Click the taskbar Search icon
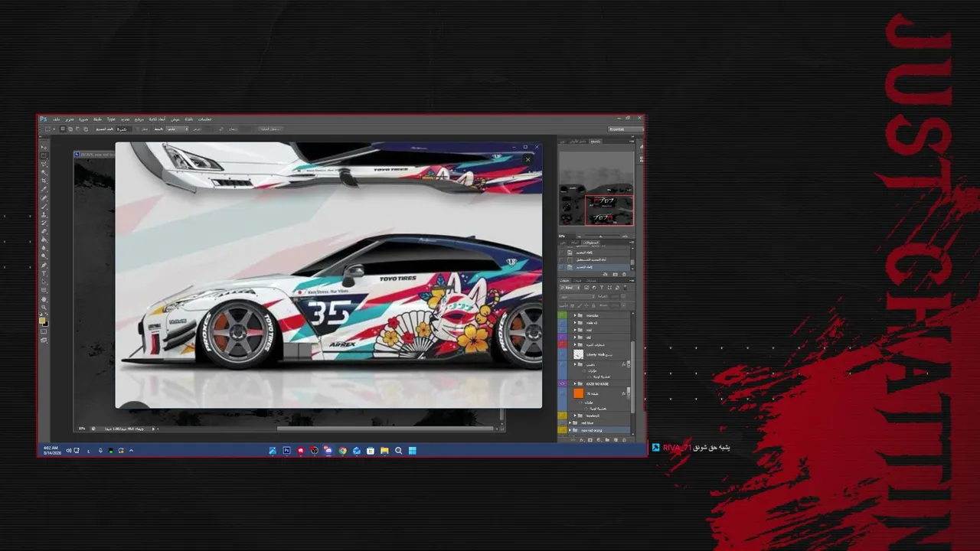 398,451
